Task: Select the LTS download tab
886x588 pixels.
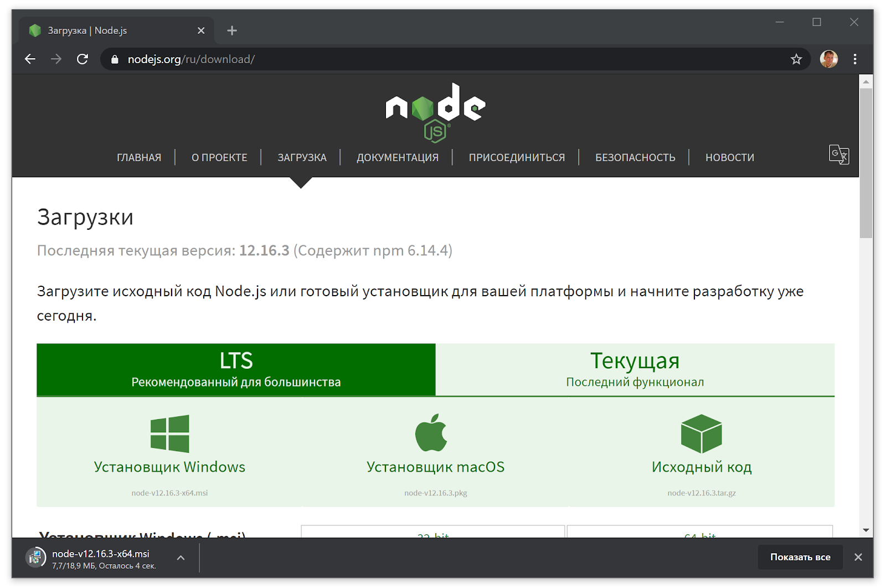Action: click(x=236, y=369)
